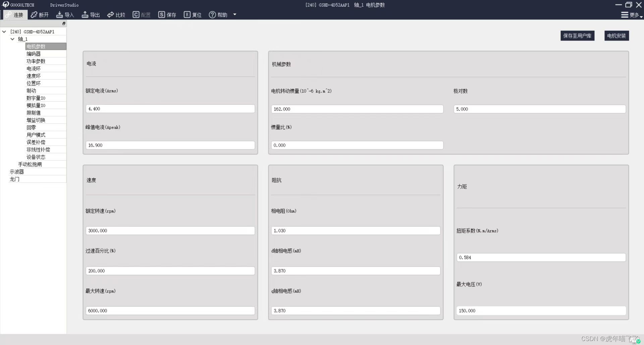Click the 过速百分比 field showing 200.000
This screenshot has height=345, width=644.
click(x=170, y=271)
